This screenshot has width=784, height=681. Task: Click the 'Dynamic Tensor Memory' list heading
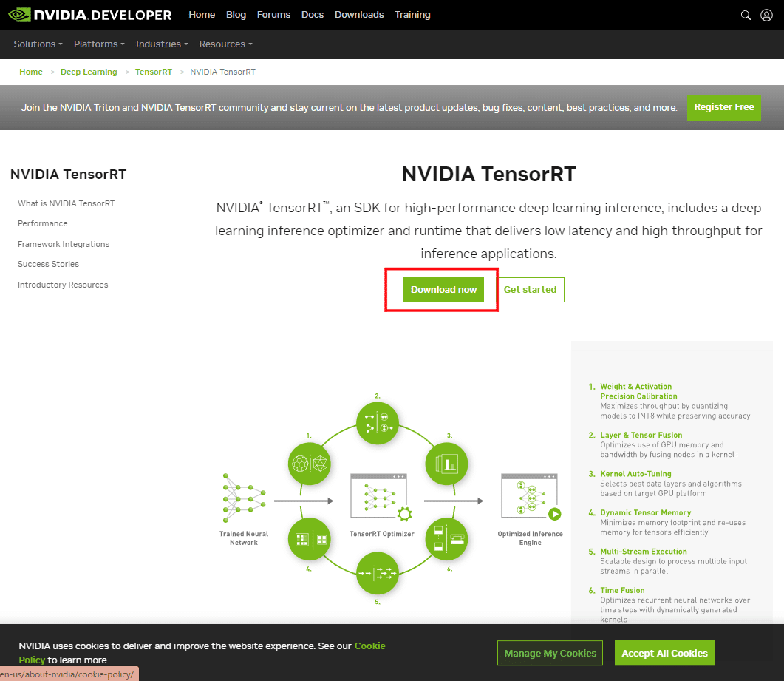[646, 513]
